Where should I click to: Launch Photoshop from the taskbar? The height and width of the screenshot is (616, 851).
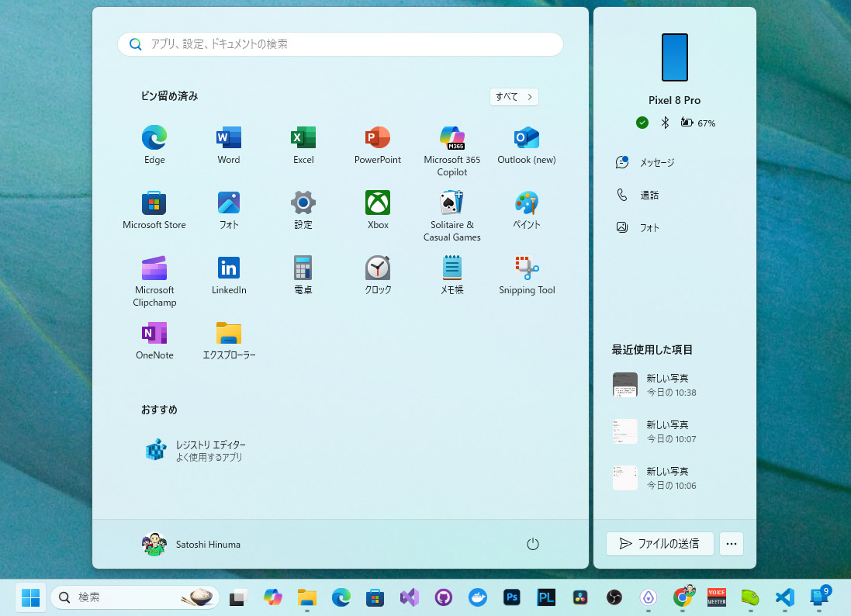pyautogui.click(x=512, y=597)
